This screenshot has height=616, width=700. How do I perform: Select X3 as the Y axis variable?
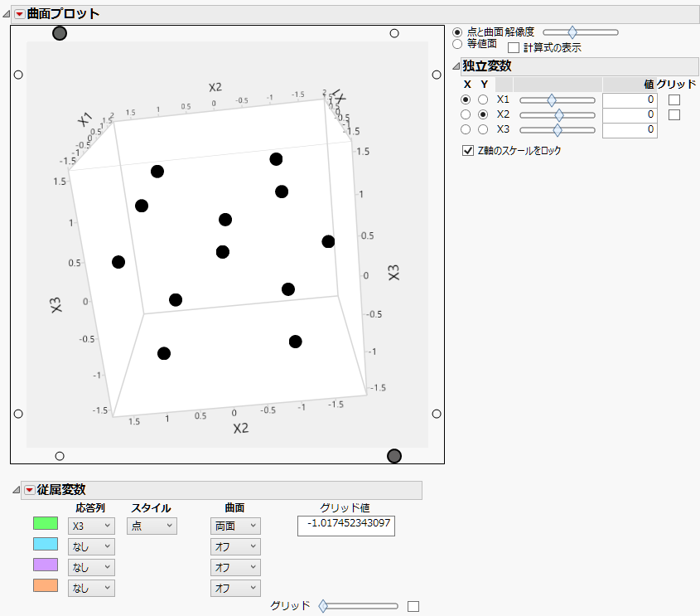point(483,129)
